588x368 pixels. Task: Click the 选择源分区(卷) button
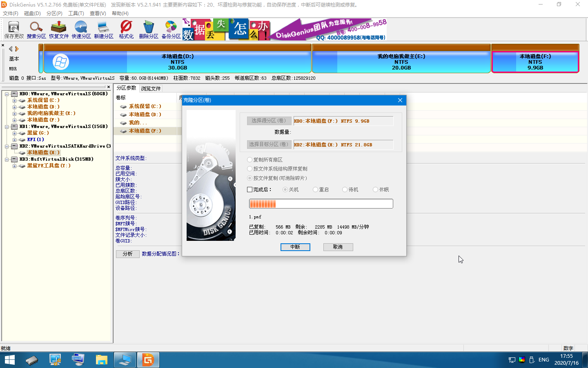269,121
